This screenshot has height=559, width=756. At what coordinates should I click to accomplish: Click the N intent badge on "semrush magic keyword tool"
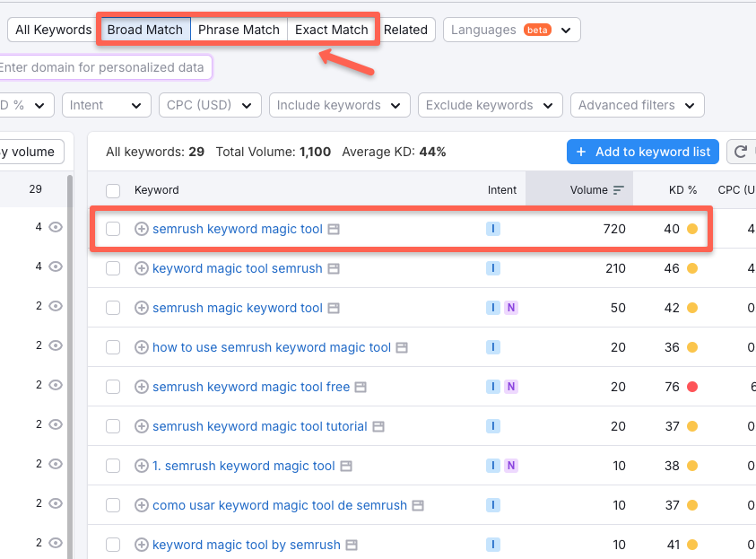(511, 308)
